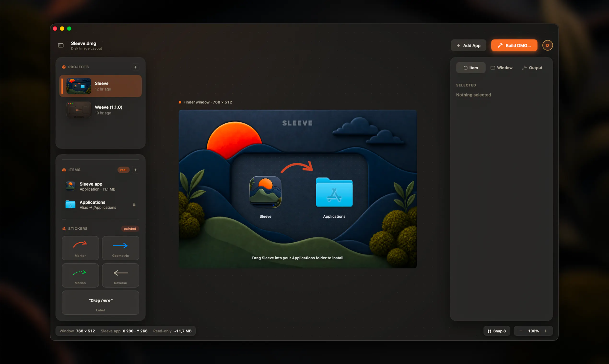The height and width of the screenshot is (364, 609).
Task: Click the Add App button
Action: tap(468, 45)
